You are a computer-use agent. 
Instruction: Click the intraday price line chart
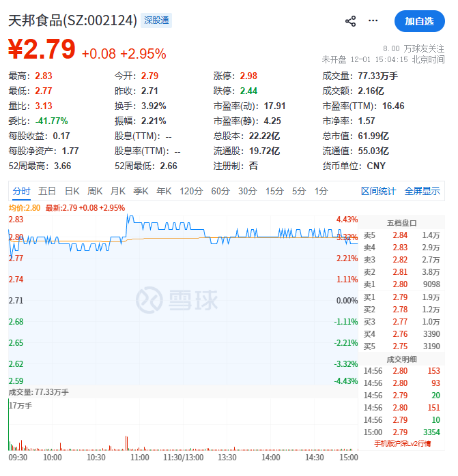[183, 300]
